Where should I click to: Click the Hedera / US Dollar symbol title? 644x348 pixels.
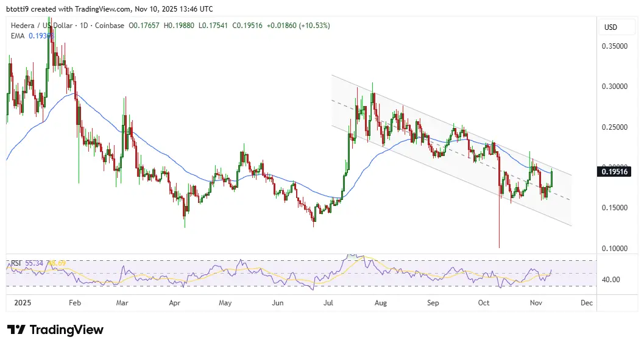(41, 26)
